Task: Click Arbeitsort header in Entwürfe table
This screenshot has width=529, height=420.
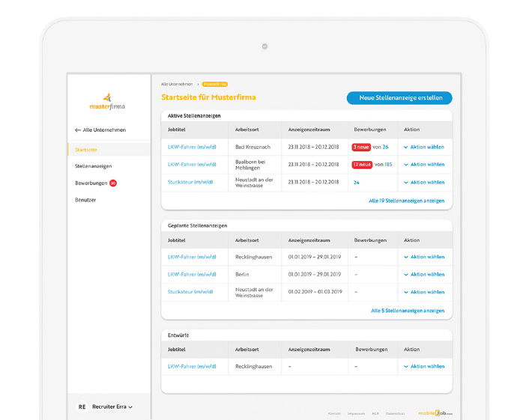Action: [247, 350]
